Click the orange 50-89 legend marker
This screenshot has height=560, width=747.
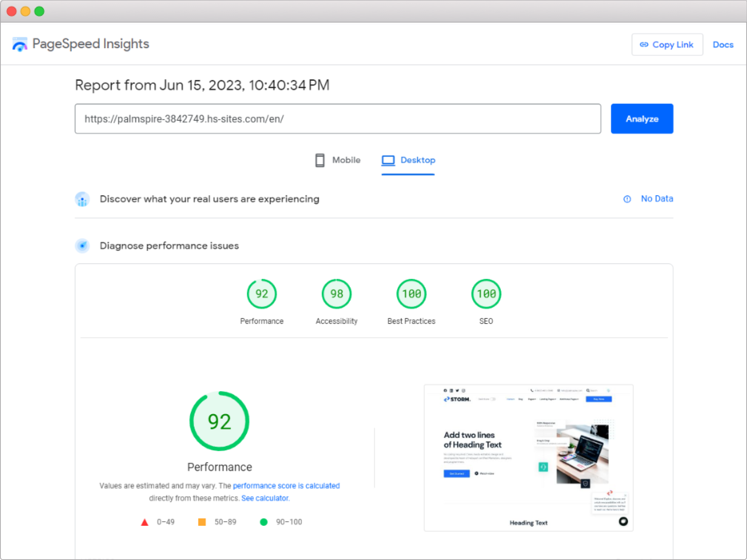[202, 522]
